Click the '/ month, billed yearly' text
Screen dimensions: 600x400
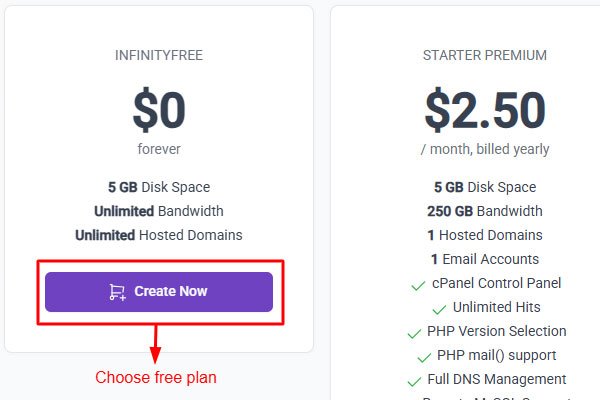485,149
